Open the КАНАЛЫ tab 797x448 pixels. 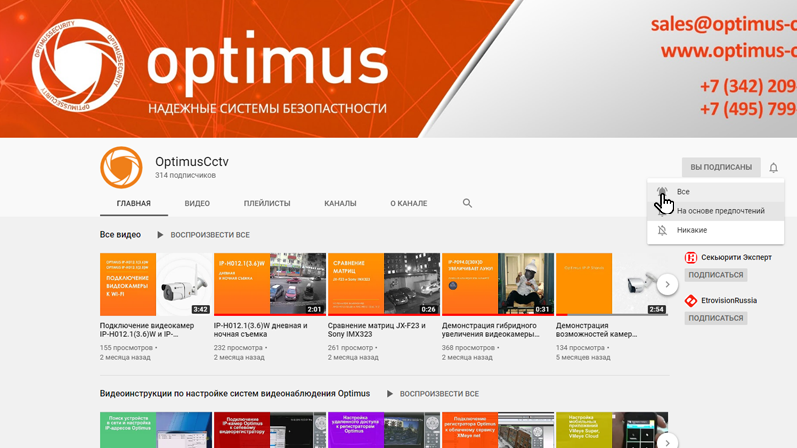(x=340, y=203)
